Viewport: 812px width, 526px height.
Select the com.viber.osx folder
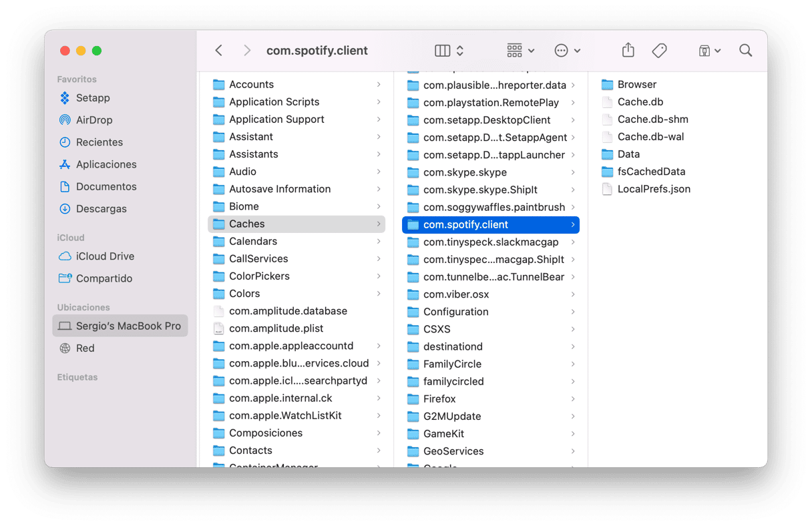click(491, 294)
